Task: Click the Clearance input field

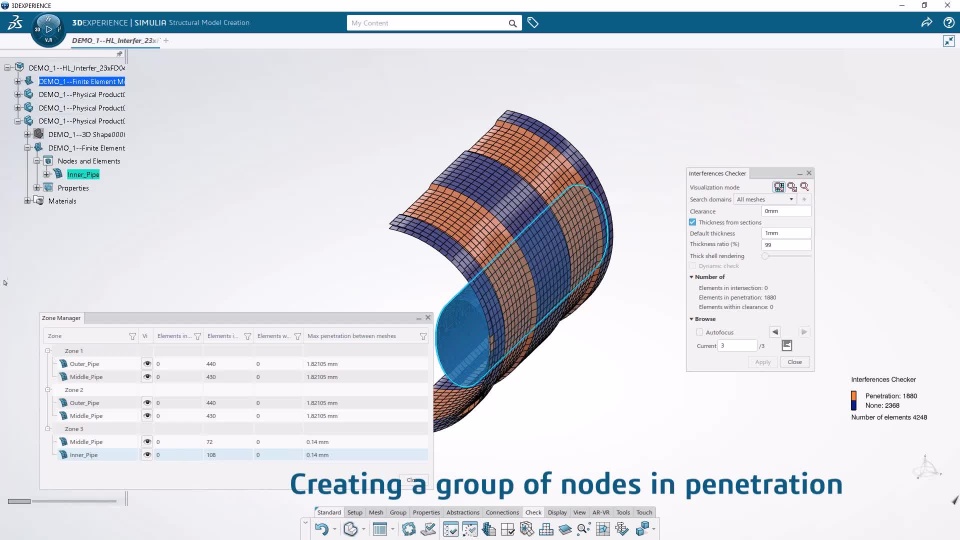Action: (x=786, y=211)
